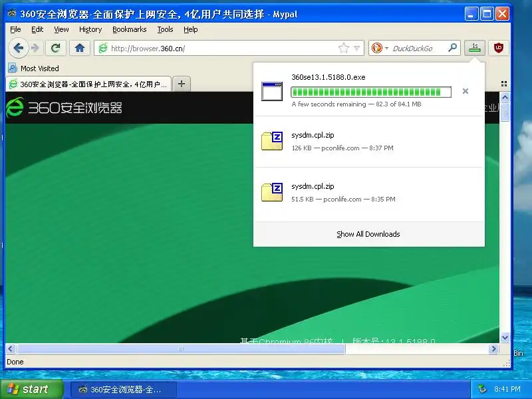Click Show All Downloads
The image size is (532, 399).
pos(368,234)
